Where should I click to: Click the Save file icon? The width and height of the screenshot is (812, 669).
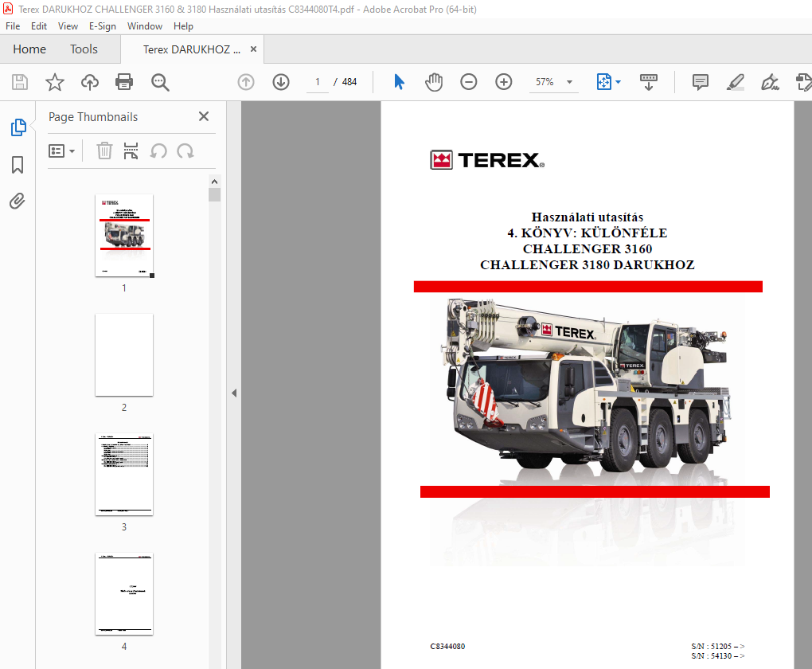(20, 82)
